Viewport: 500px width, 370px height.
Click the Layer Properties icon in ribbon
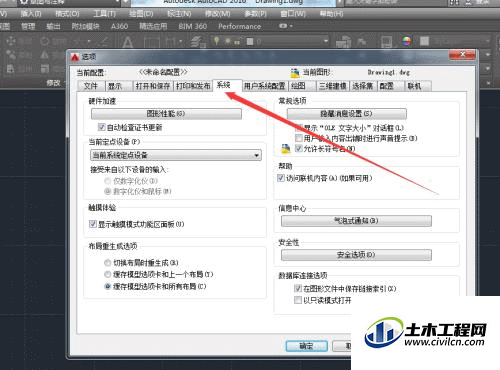(x=198, y=42)
